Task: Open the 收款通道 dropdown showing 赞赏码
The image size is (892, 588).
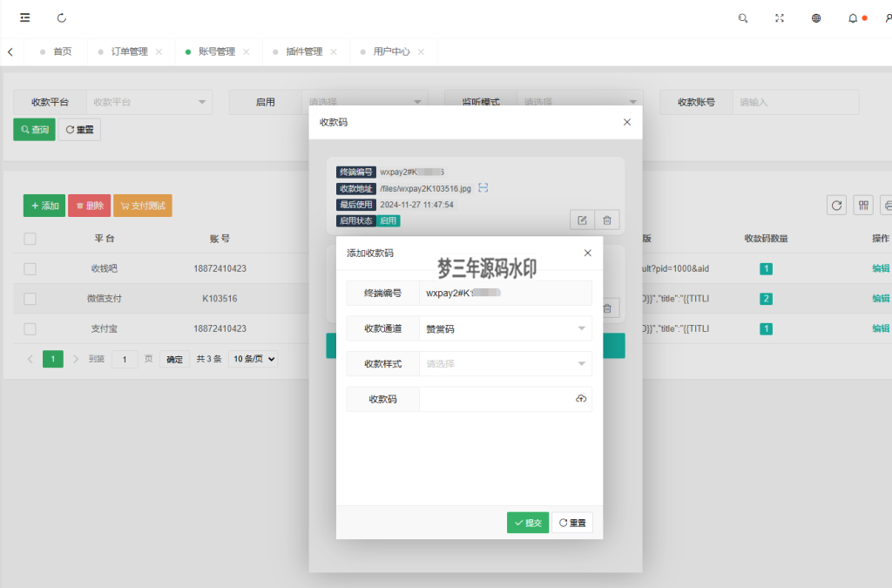Action: [505, 328]
